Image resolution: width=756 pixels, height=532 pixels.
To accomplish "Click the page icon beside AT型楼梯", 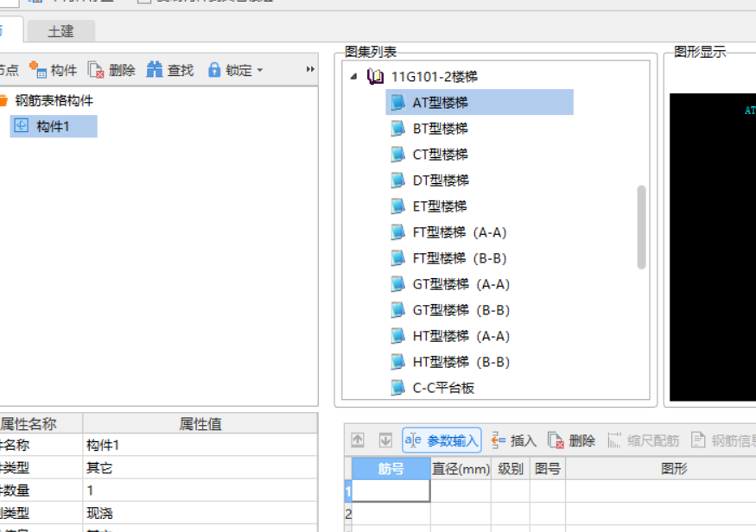I will click(397, 102).
